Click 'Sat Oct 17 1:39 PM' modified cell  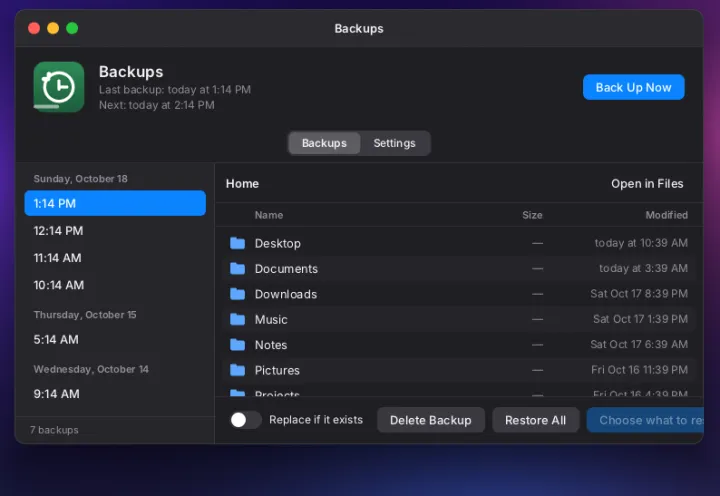click(640, 319)
